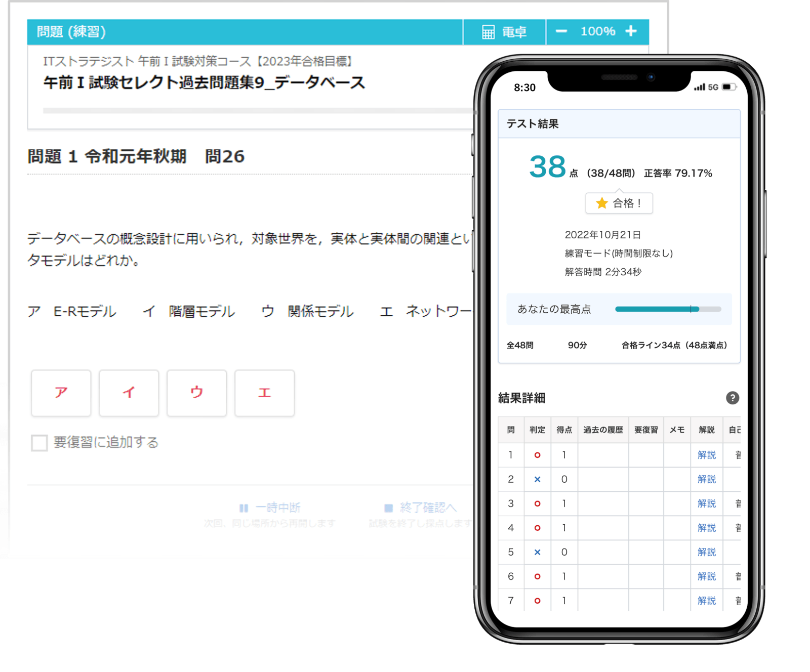Click the zoom out minus icon
The width and height of the screenshot is (810, 672).
tap(562, 31)
